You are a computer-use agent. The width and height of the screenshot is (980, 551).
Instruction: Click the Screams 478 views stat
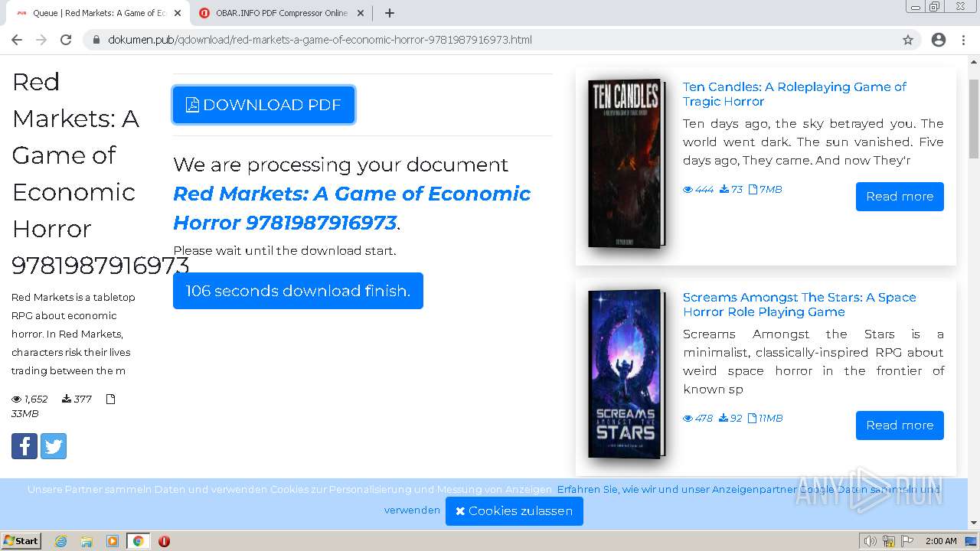tap(698, 418)
